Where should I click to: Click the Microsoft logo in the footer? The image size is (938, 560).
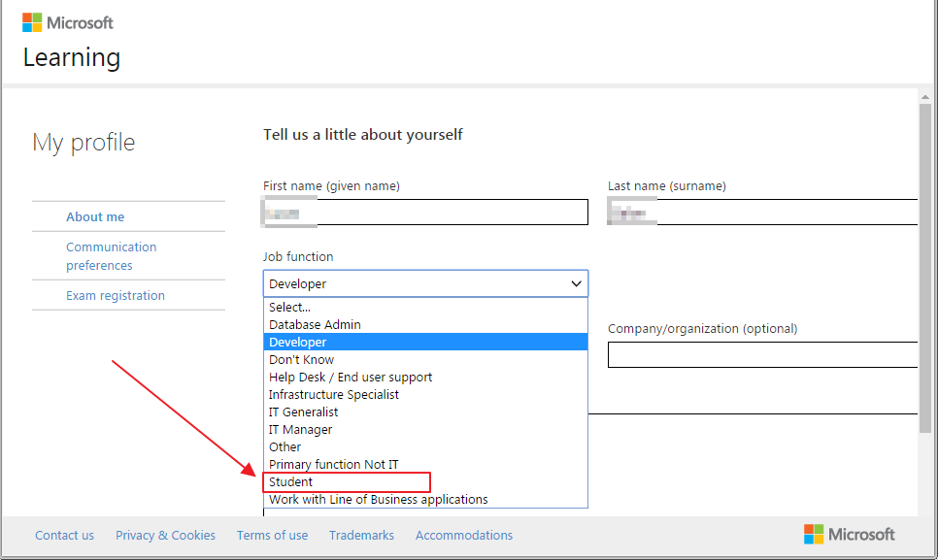click(849, 534)
